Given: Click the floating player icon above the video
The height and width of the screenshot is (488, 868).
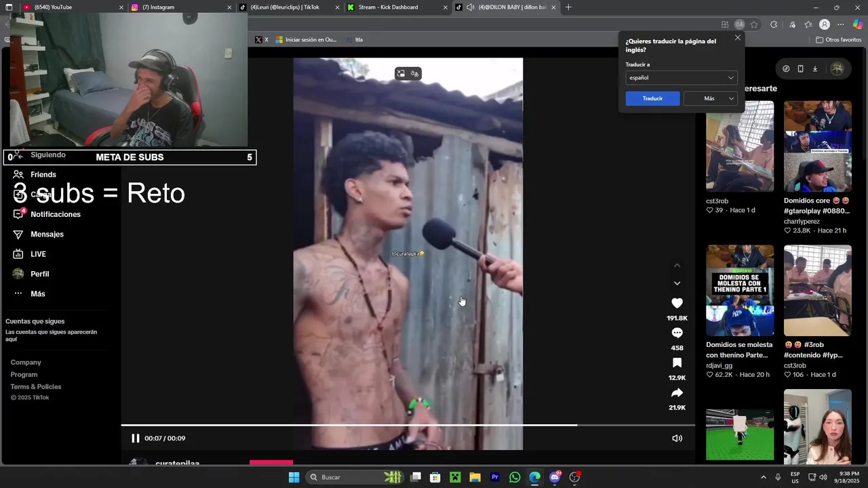Looking at the screenshot, I should click(401, 73).
